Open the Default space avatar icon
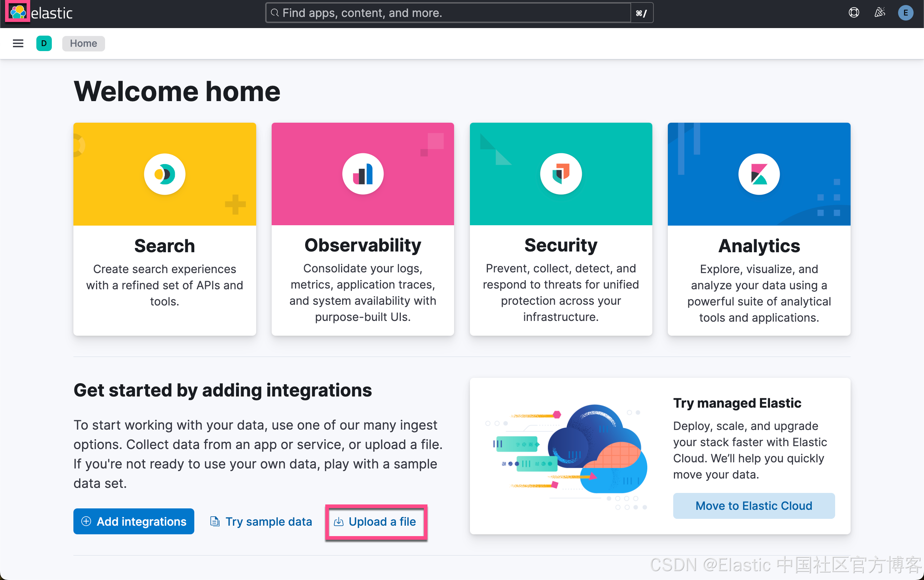The height and width of the screenshot is (580, 924). [44, 43]
